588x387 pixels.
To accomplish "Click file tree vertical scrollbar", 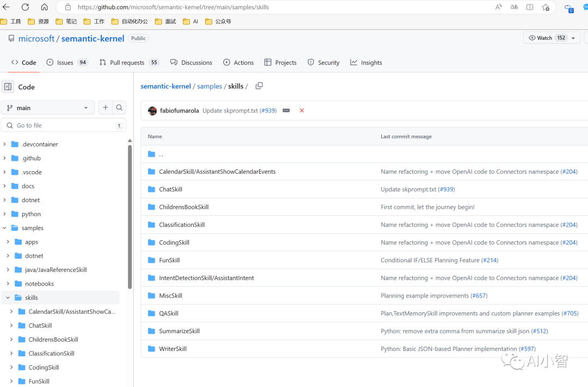I will pos(130,217).
